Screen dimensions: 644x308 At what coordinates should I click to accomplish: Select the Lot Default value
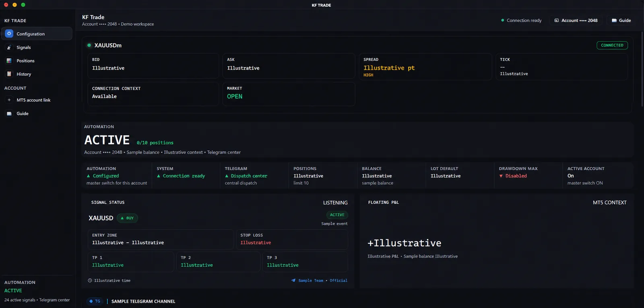tap(446, 176)
